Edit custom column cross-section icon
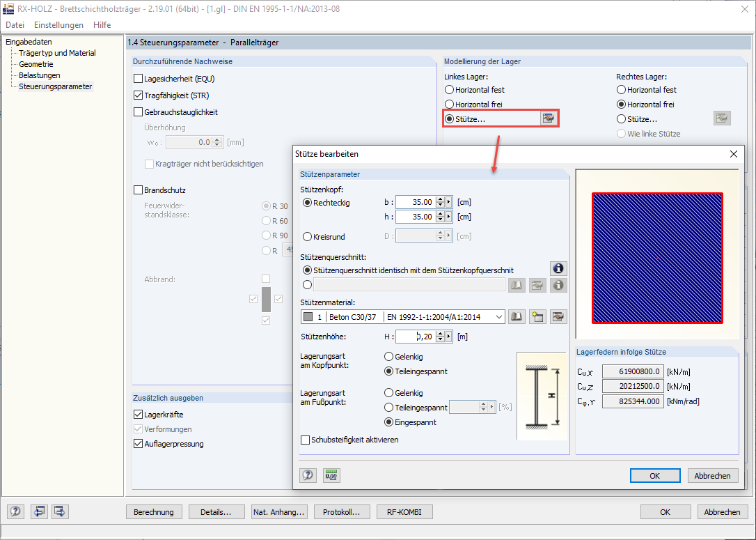The width and height of the screenshot is (756, 540). click(x=537, y=285)
